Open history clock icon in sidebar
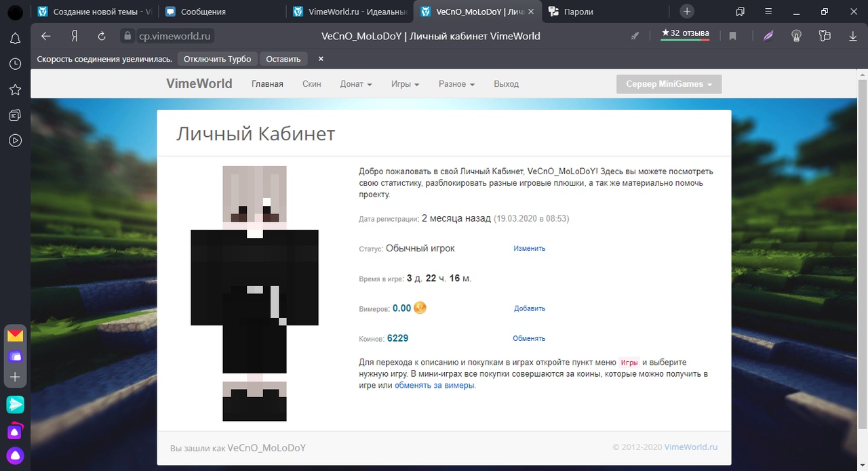Viewport: 868px width, 471px height. coord(15,64)
